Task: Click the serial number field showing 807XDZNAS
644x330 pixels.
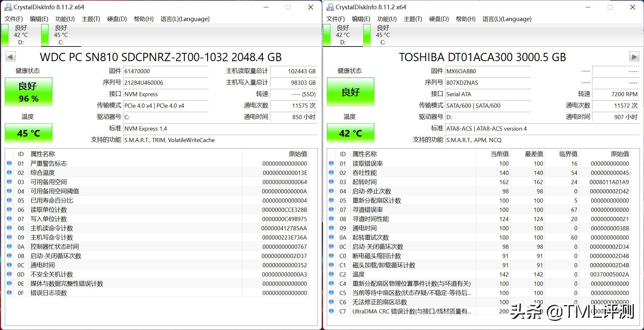Action: pyautogui.click(x=488, y=82)
